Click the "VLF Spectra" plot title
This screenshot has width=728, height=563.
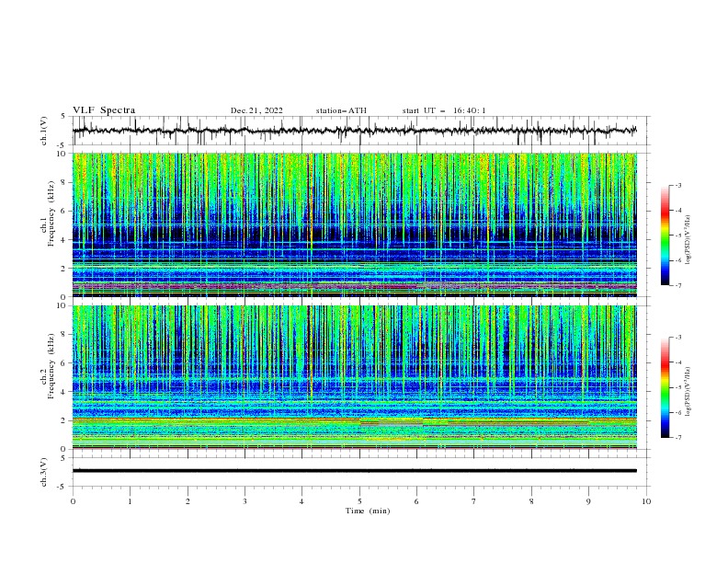coord(104,110)
